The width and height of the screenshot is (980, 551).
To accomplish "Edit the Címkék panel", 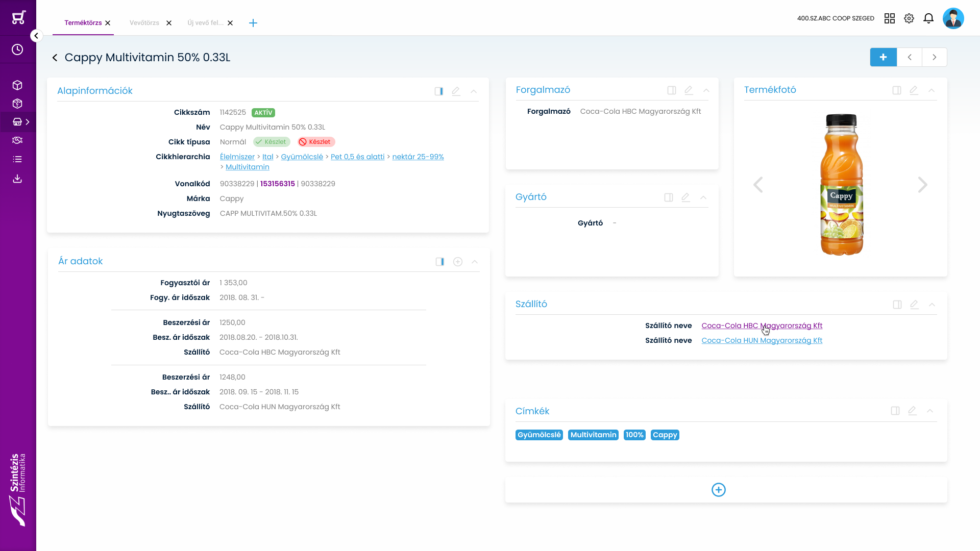I will (x=912, y=411).
